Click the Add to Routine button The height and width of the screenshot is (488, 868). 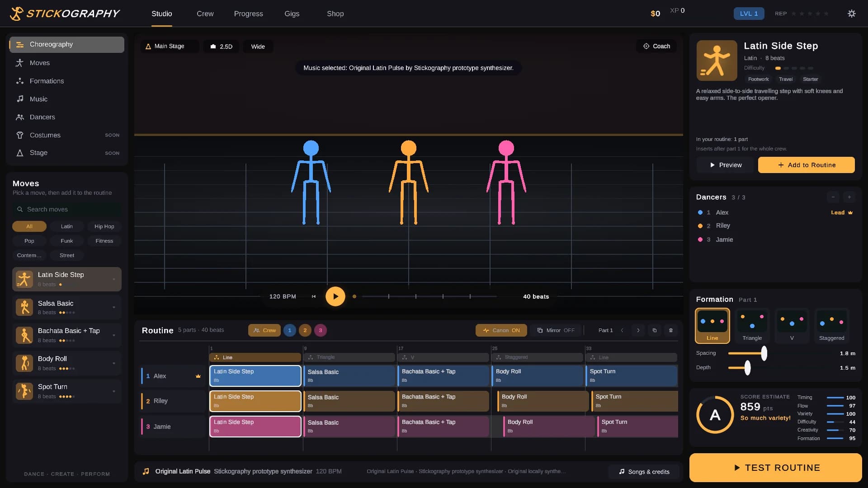(x=806, y=165)
